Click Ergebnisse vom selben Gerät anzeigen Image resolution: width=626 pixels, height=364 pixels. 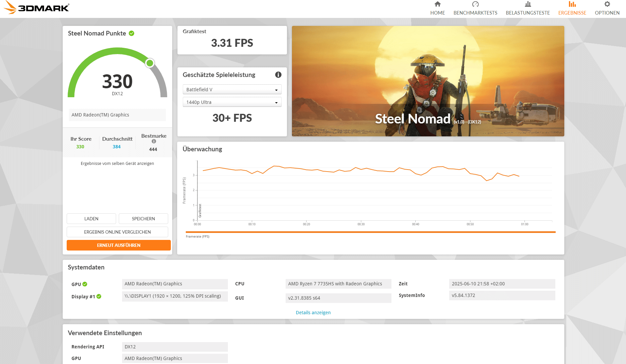tap(117, 164)
